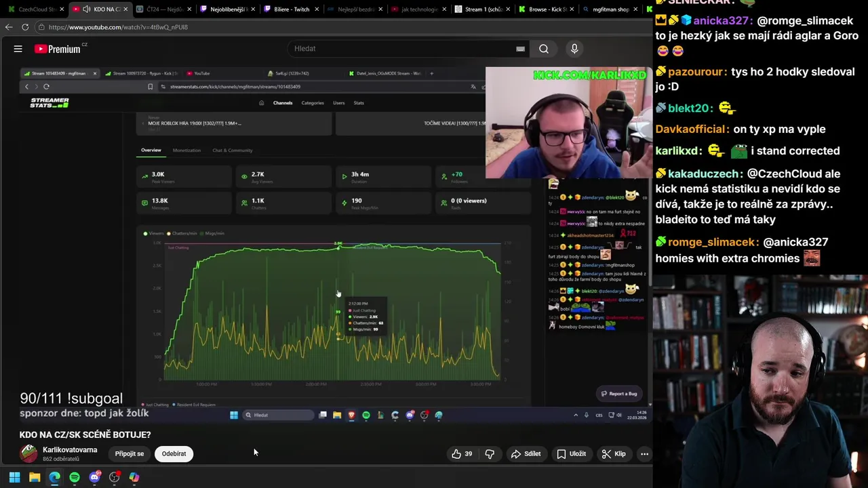Open OBS Studio from the taskbar
Image resolution: width=868 pixels, height=488 pixels.
click(115, 477)
